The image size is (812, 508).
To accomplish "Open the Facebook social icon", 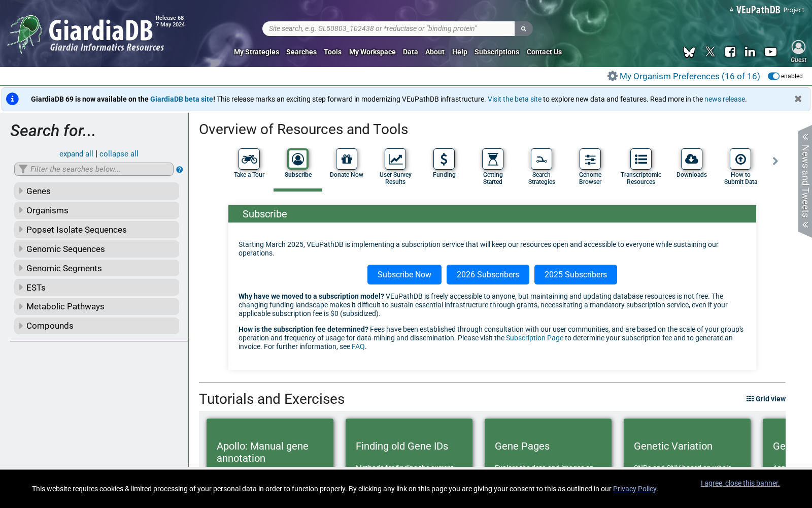I will click(730, 52).
